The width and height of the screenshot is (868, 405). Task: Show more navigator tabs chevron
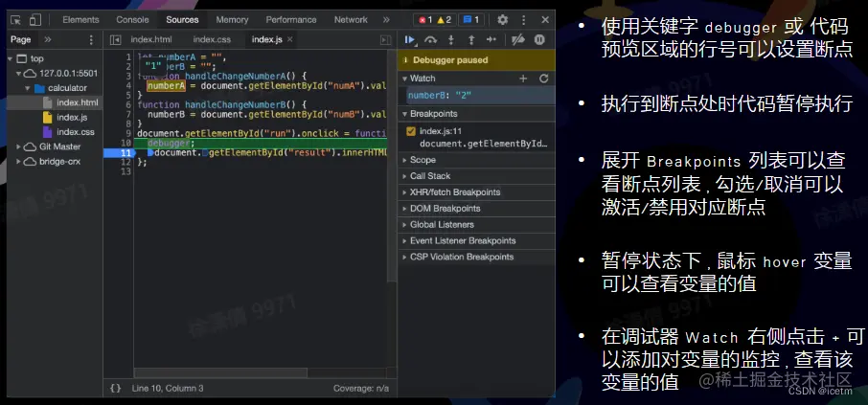pos(48,40)
